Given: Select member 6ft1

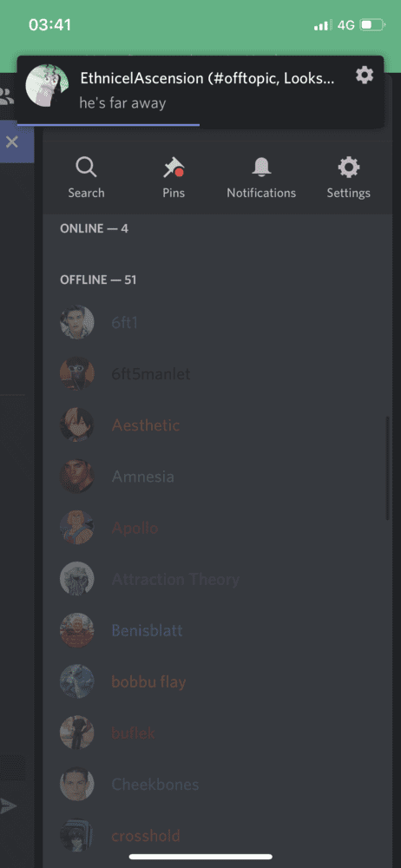Looking at the screenshot, I should point(217,323).
